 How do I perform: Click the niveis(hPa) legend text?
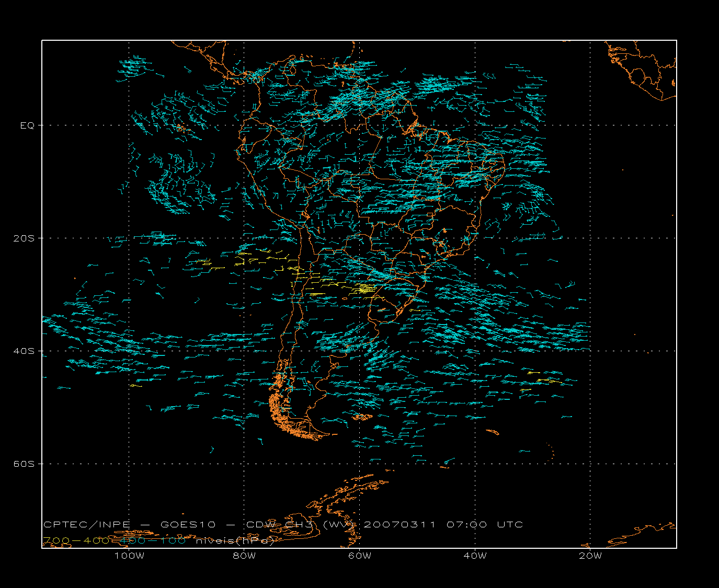[235, 541]
